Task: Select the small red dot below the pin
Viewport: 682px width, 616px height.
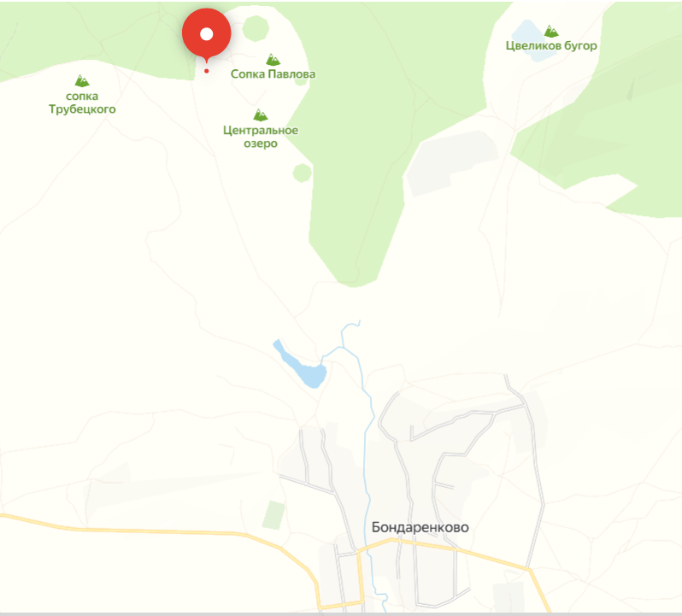Action: (206, 71)
